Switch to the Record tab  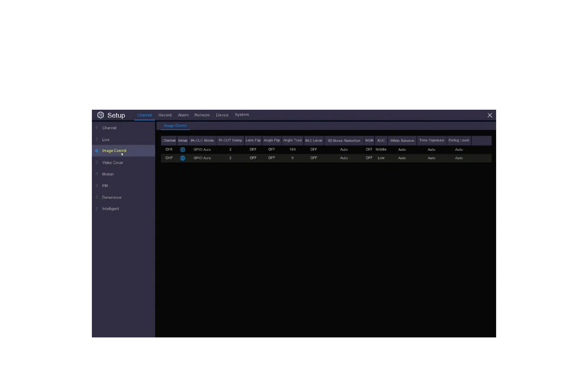[165, 115]
